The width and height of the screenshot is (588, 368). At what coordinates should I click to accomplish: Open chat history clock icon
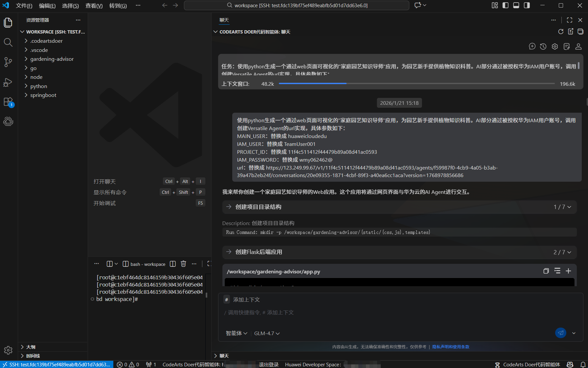[x=543, y=46]
